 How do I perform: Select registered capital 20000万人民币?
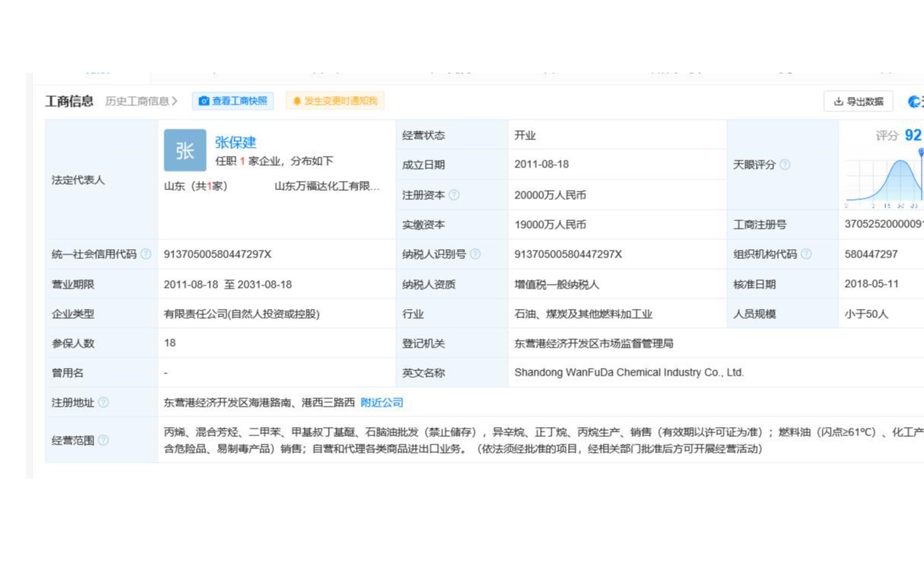click(550, 195)
